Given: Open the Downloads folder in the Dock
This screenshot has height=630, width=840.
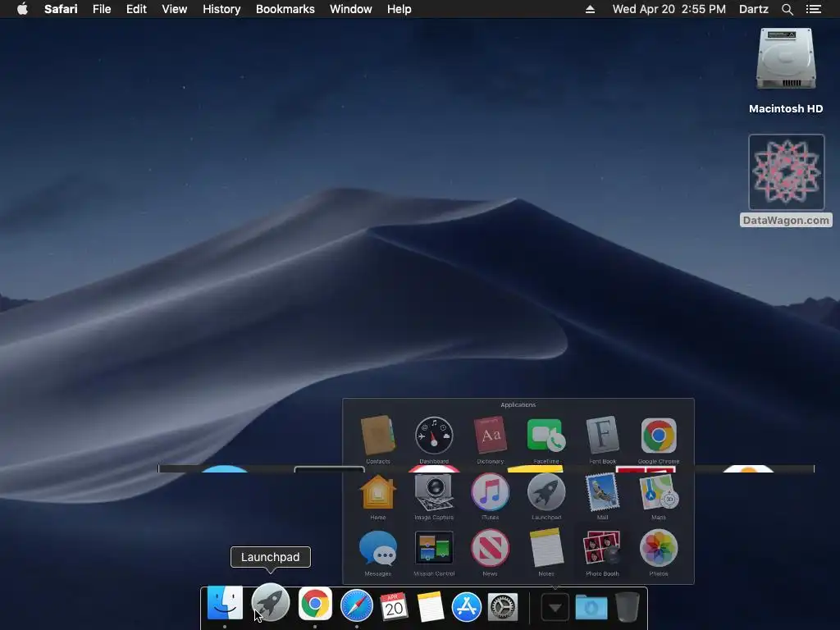Looking at the screenshot, I should click(x=591, y=608).
